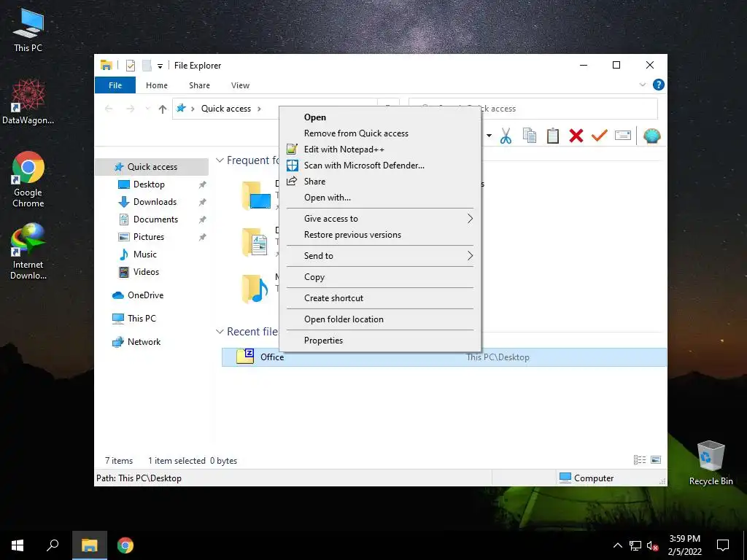Select Scan with Microsoft Defender
747x560 pixels.
(x=380, y=166)
